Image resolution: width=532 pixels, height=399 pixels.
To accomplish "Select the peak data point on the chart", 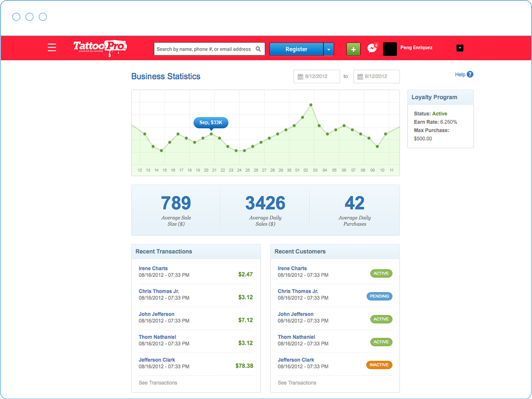I will [x=311, y=105].
